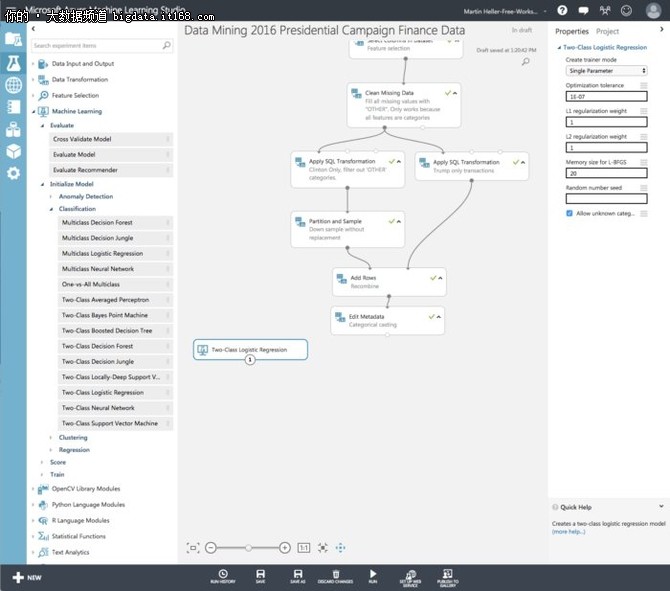Screen dimensions: 670x591
Task: Open the Settings gear in sidebar
Action: point(13,173)
